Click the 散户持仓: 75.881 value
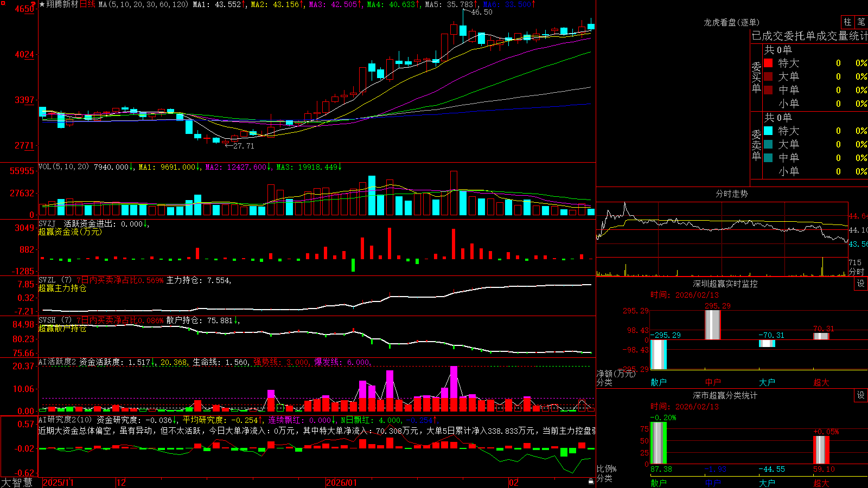The height and width of the screenshot is (488, 868). [x=199, y=320]
